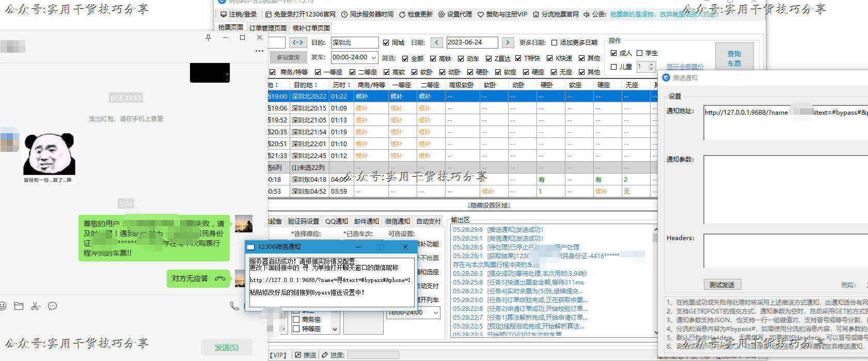Adjust the 儿童 count stepper
Image resolution: width=868 pixels, height=361 pixels.
[x=651, y=67]
